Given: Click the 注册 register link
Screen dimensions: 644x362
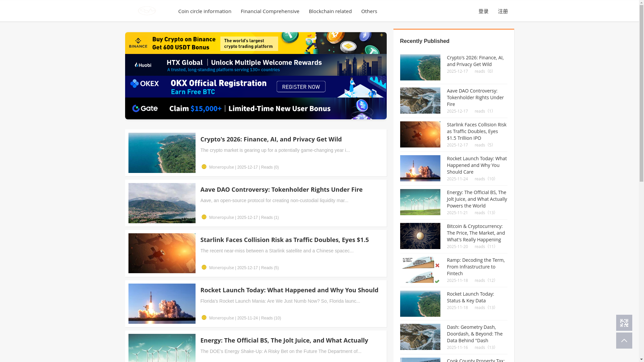Looking at the screenshot, I should (x=503, y=11).
